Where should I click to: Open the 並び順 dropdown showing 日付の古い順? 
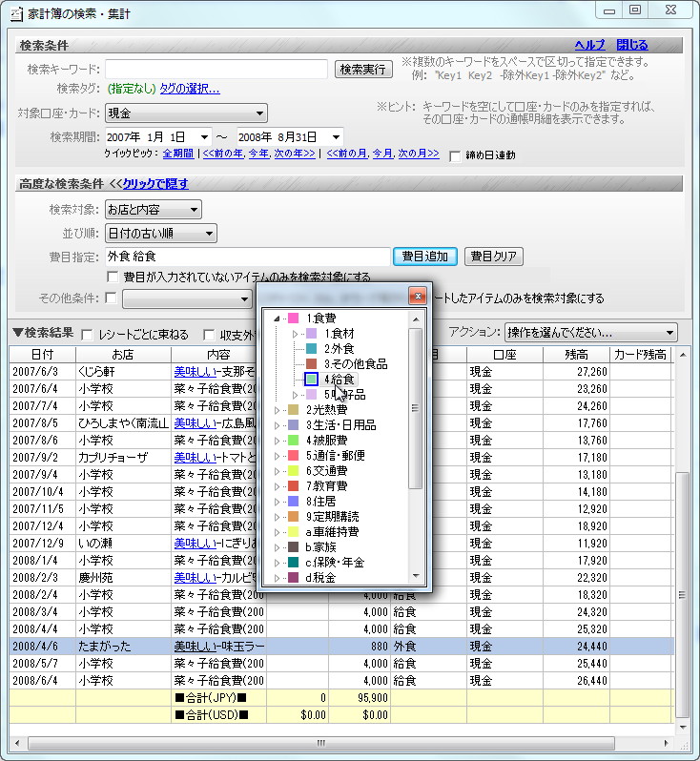[161, 234]
